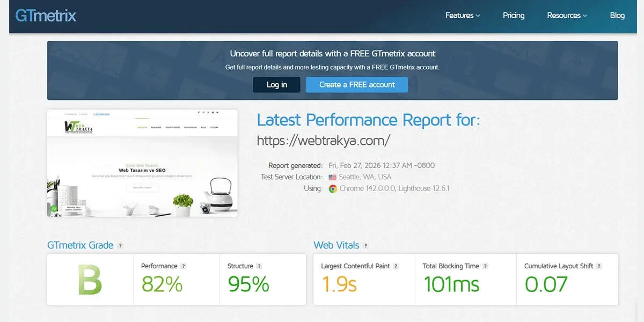This screenshot has height=322, width=644.
Task: Open Cumulative Layout Shift help icon
Action: point(599,266)
